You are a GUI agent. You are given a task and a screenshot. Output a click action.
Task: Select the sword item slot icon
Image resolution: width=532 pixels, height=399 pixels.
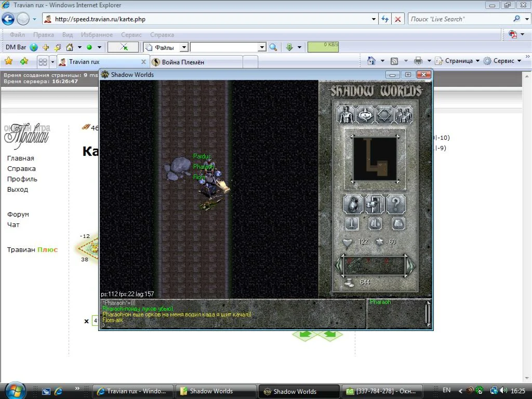click(x=351, y=223)
